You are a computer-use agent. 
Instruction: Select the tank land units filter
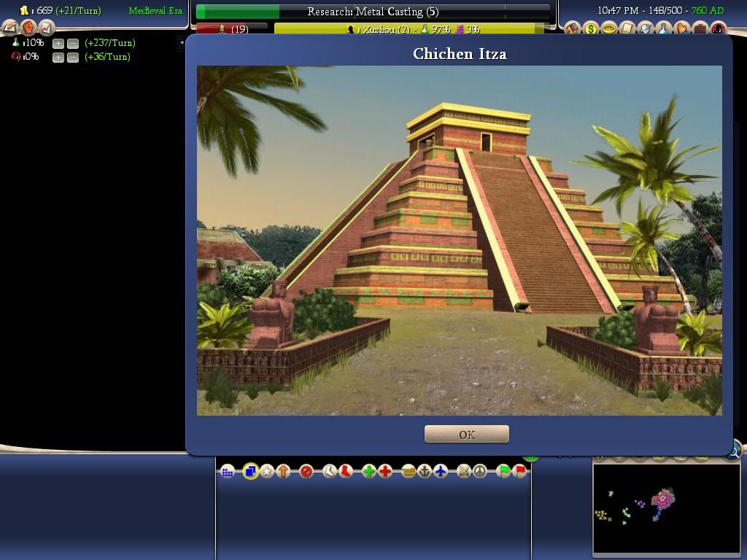[409, 472]
